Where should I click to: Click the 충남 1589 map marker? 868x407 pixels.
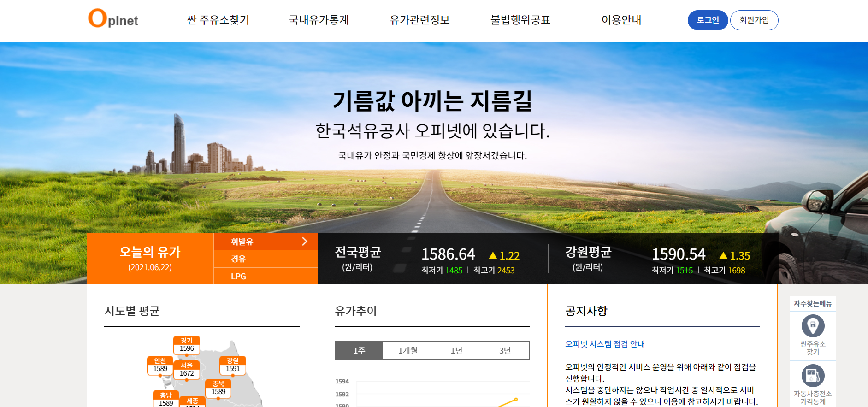click(x=166, y=399)
